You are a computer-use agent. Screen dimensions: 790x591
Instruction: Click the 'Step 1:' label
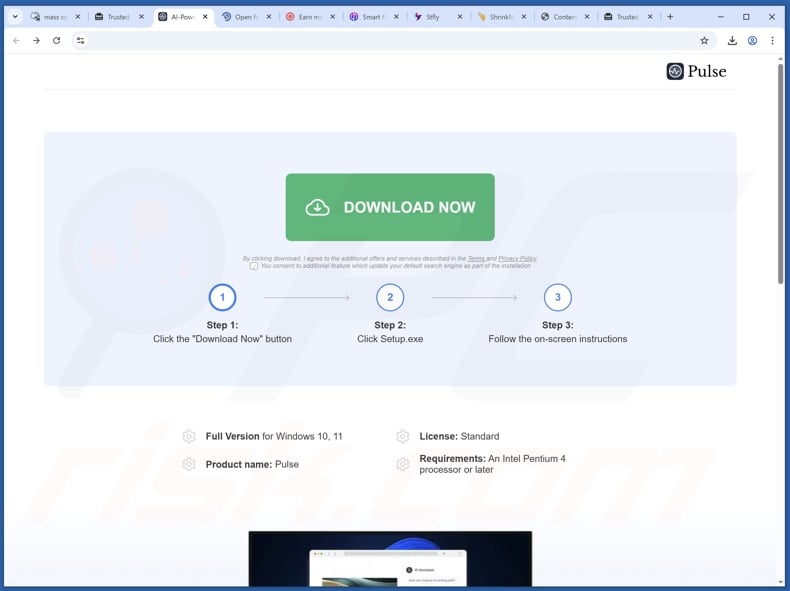coord(222,325)
